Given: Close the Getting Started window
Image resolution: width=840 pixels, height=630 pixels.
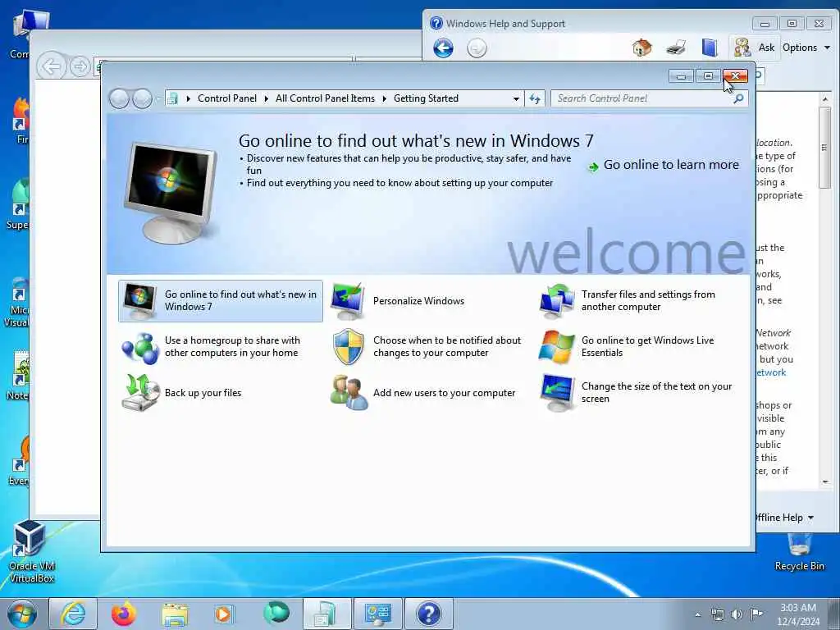Looking at the screenshot, I should point(735,76).
